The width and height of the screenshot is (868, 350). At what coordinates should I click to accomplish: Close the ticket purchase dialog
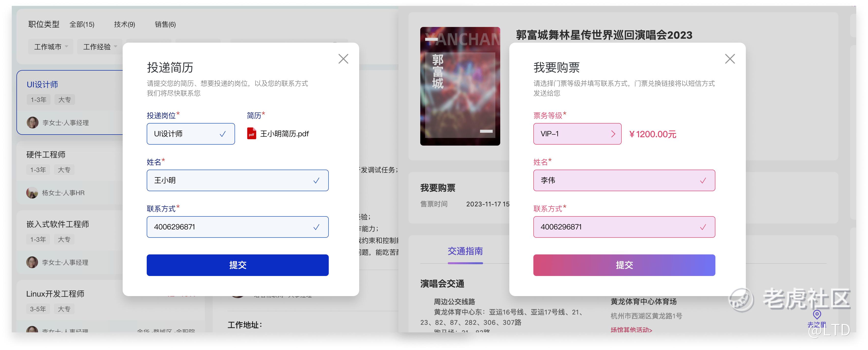click(730, 59)
